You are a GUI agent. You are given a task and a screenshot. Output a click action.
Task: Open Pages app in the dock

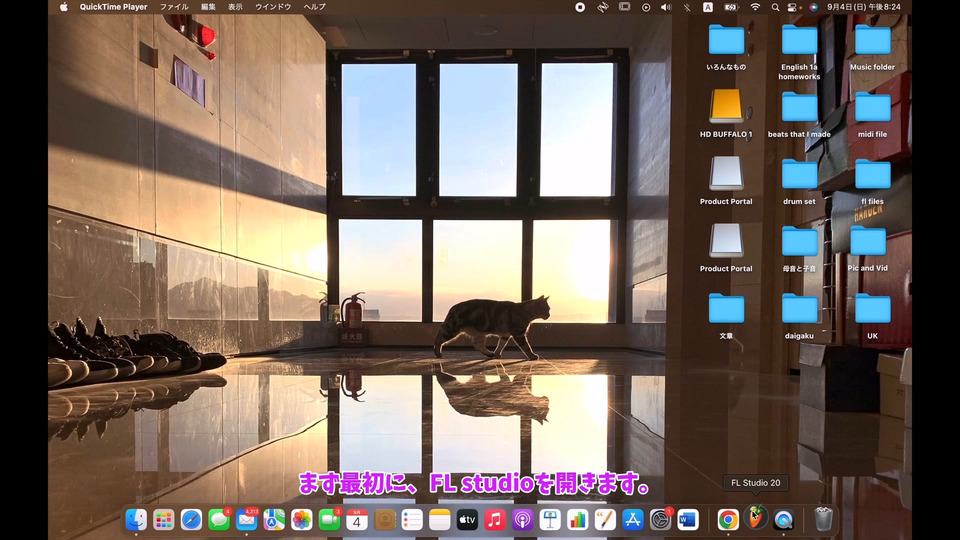tap(605, 520)
